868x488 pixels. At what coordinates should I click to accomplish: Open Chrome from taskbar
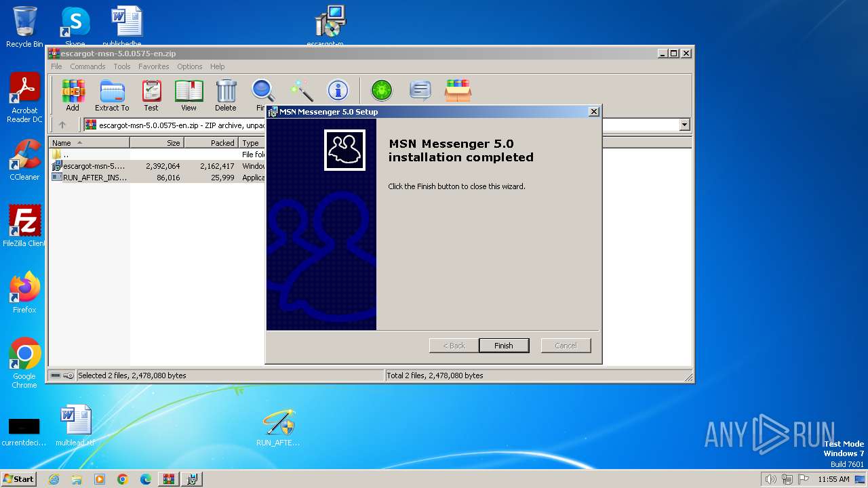click(x=123, y=479)
